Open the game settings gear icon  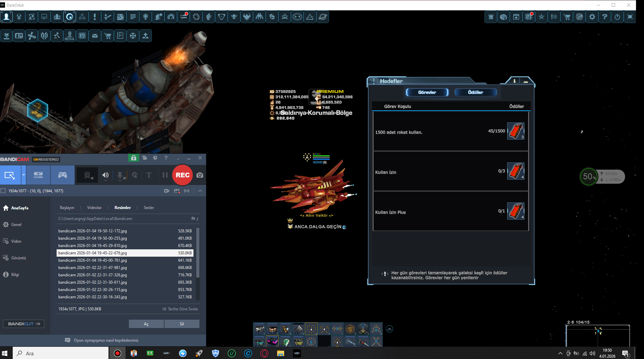[x=592, y=17]
